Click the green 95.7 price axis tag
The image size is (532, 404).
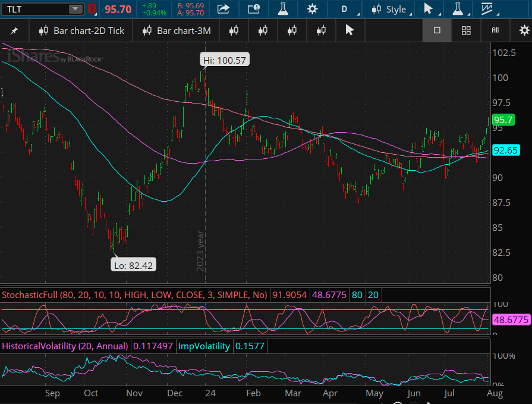[503, 120]
